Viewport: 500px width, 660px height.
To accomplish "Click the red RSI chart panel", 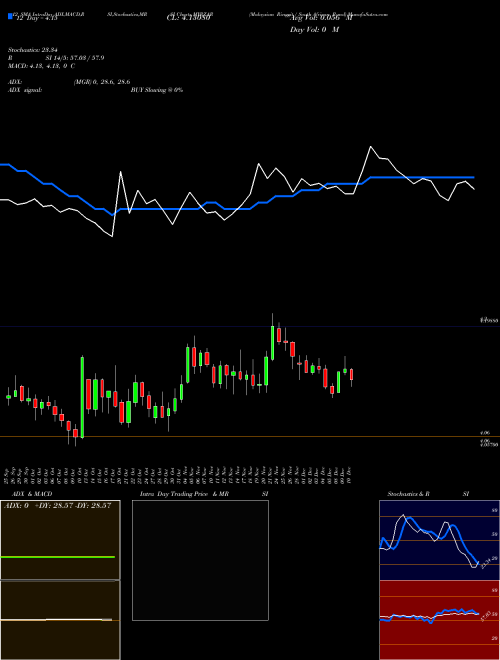I will (439, 620).
